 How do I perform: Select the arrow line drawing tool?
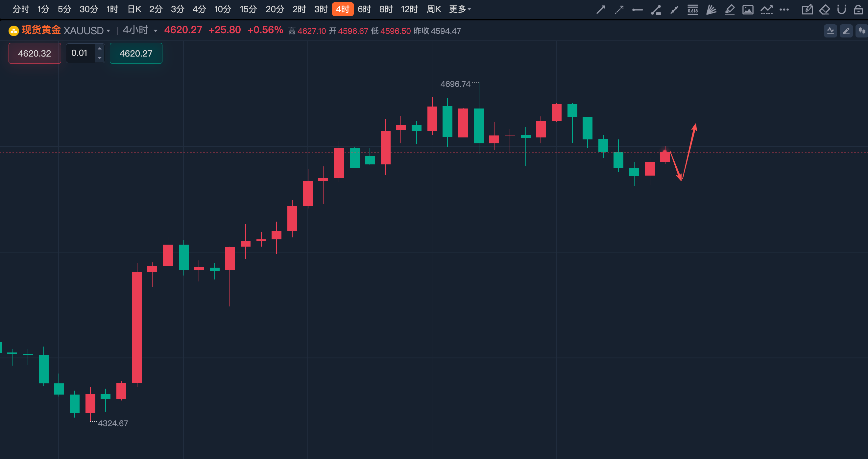tap(600, 10)
